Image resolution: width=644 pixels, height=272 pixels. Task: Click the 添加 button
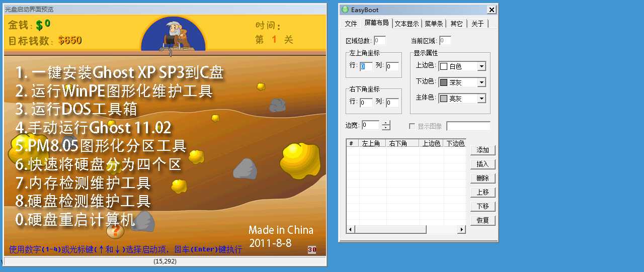tap(483, 150)
